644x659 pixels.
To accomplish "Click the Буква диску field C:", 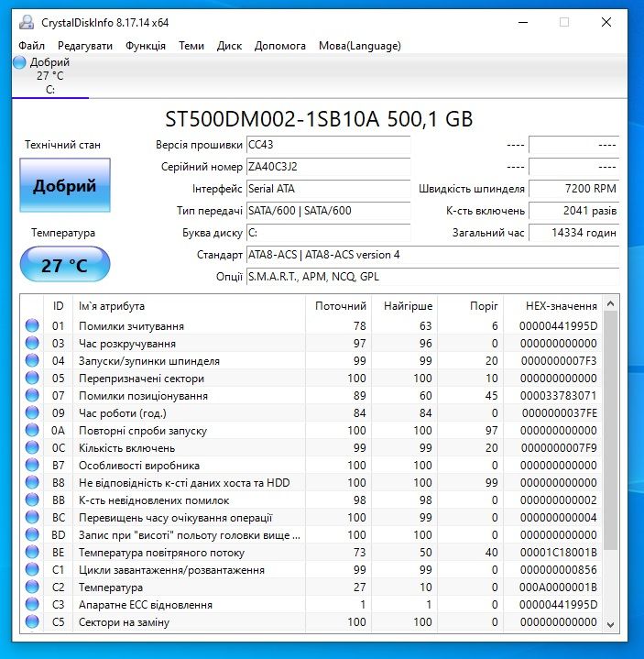I will (329, 233).
